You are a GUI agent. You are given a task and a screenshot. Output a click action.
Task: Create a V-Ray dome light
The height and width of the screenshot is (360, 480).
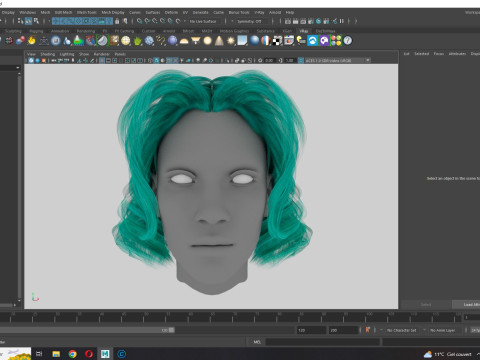(x=184, y=41)
